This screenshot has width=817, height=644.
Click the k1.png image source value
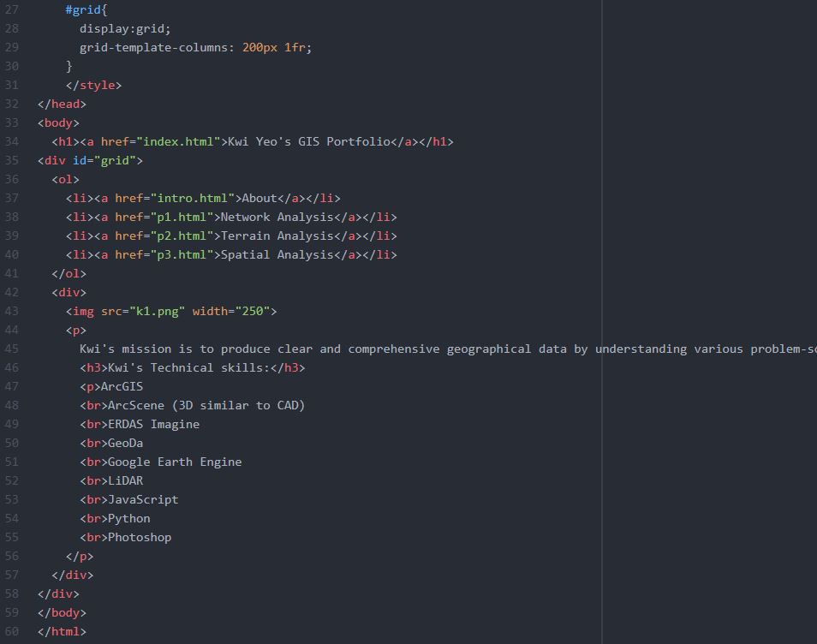coord(156,311)
